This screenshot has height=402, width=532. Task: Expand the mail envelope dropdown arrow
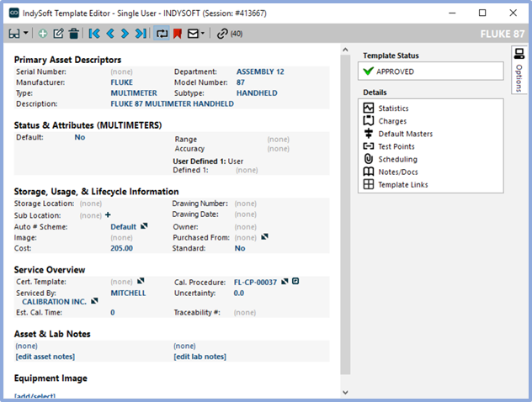[x=203, y=34]
